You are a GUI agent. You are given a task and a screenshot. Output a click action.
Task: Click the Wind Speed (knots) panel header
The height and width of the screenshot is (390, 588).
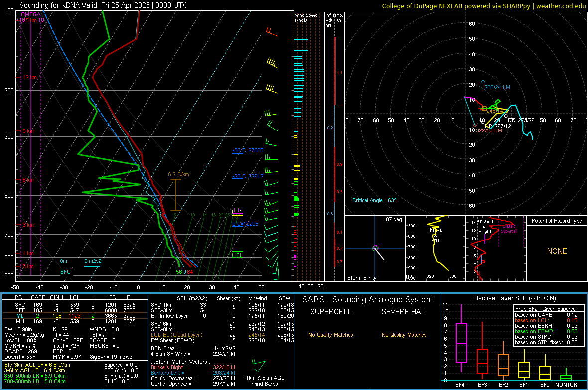tap(306, 17)
